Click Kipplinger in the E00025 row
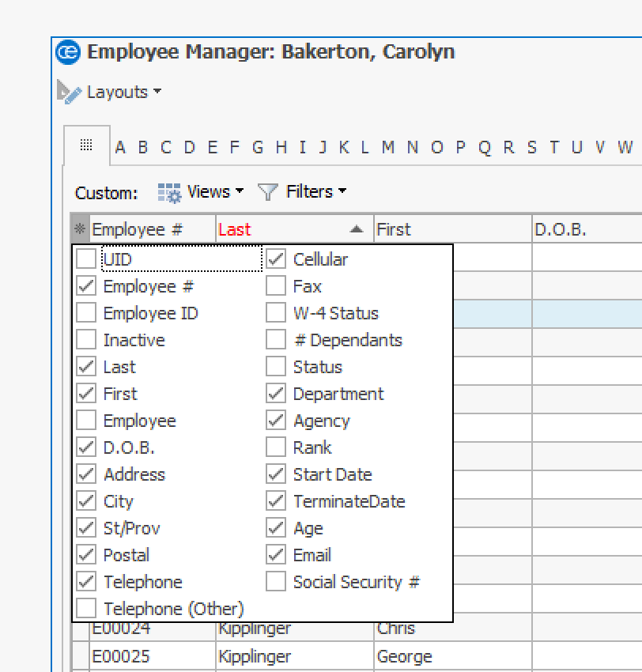 [294, 655]
